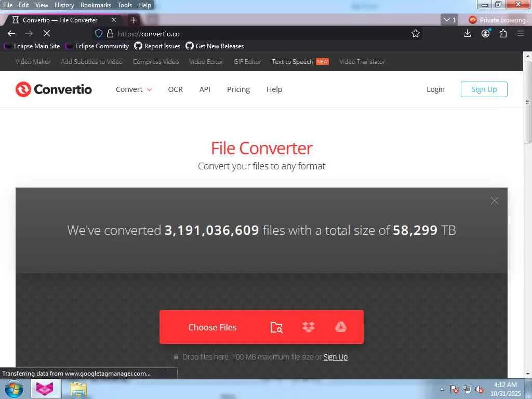Browse local files with folder search icon
Viewport: 532px width, 399px height.
pos(276,327)
